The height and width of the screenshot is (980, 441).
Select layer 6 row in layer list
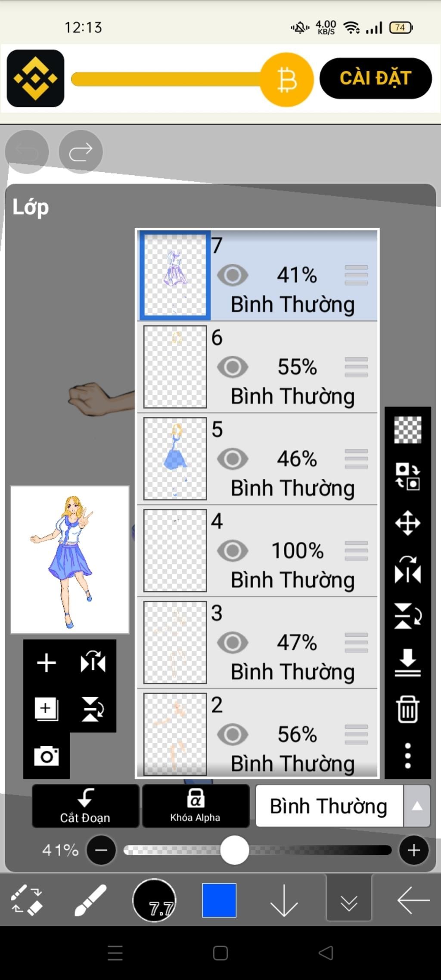click(257, 367)
